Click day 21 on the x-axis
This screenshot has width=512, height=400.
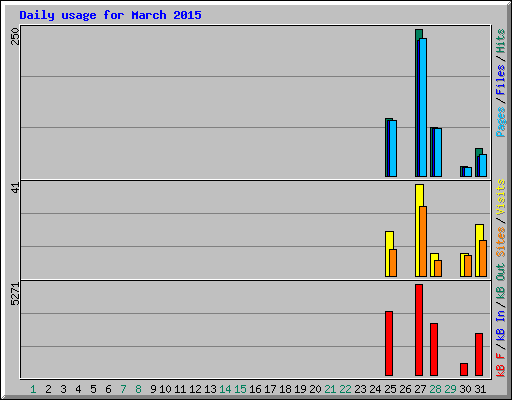click(x=330, y=389)
